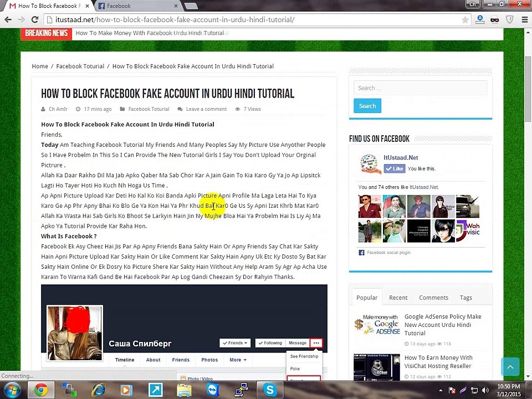Open Facebook Toturial breadcrumb link

(x=80, y=66)
